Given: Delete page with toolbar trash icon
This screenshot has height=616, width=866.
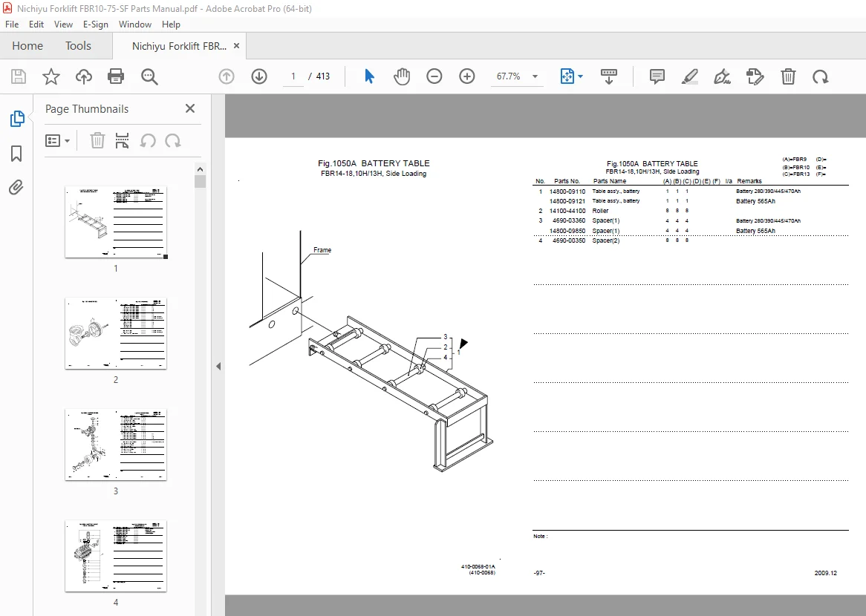Looking at the screenshot, I should pos(788,76).
